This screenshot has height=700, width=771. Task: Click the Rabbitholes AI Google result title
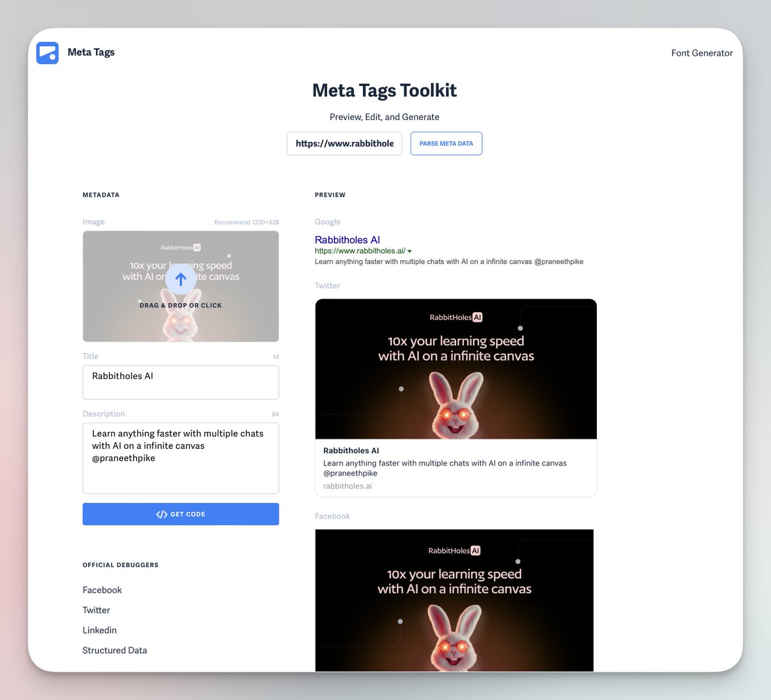pos(348,240)
